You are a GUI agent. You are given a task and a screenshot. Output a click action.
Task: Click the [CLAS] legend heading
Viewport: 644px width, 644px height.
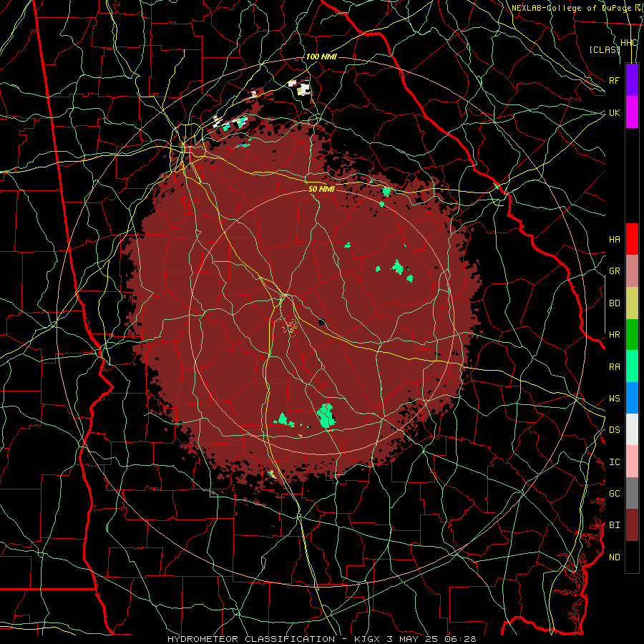pos(605,50)
